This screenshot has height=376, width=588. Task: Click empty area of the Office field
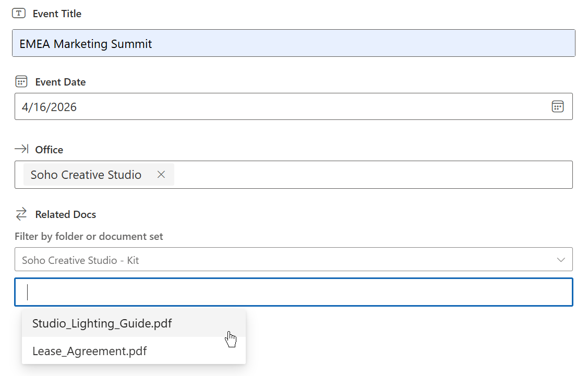[x=370, y=175]
